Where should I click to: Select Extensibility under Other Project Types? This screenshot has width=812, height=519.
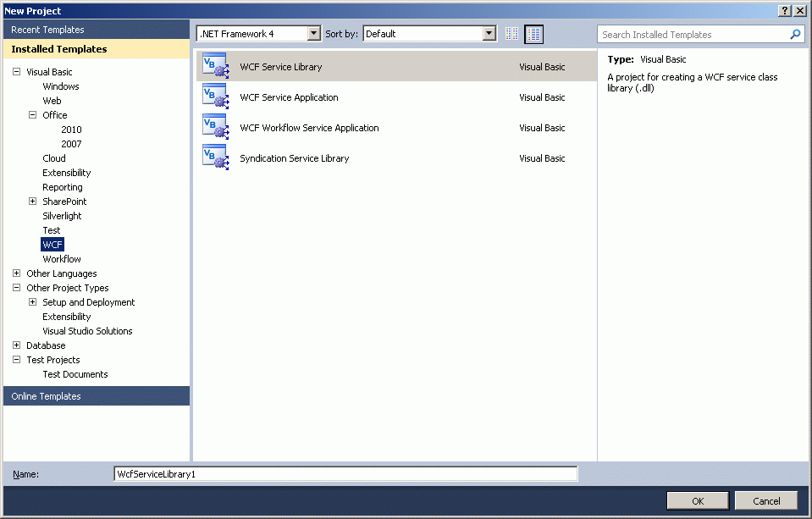[66, 317]
